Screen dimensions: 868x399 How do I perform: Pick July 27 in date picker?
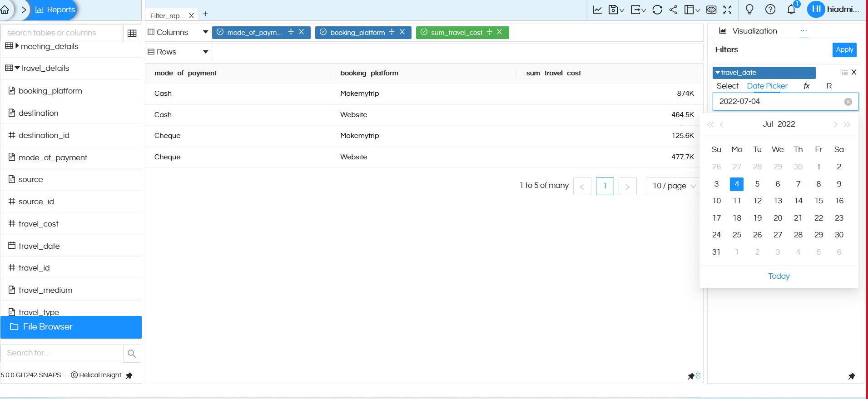tap(778, 235)
